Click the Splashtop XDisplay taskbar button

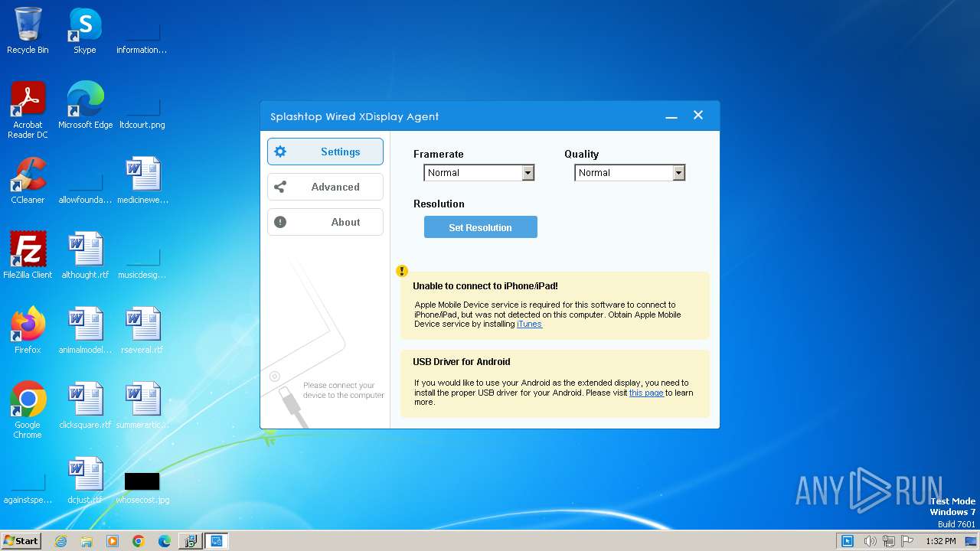pos(217,541)
